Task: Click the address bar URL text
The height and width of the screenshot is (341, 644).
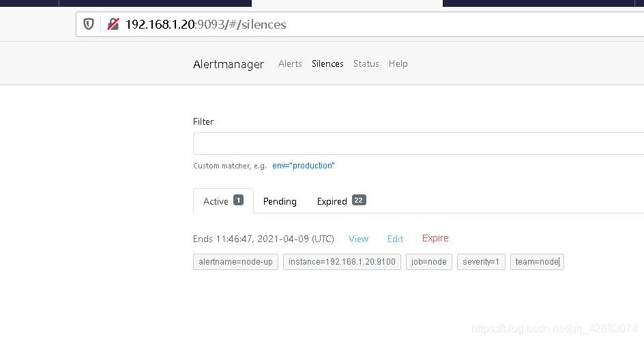Action: point(206,25)
